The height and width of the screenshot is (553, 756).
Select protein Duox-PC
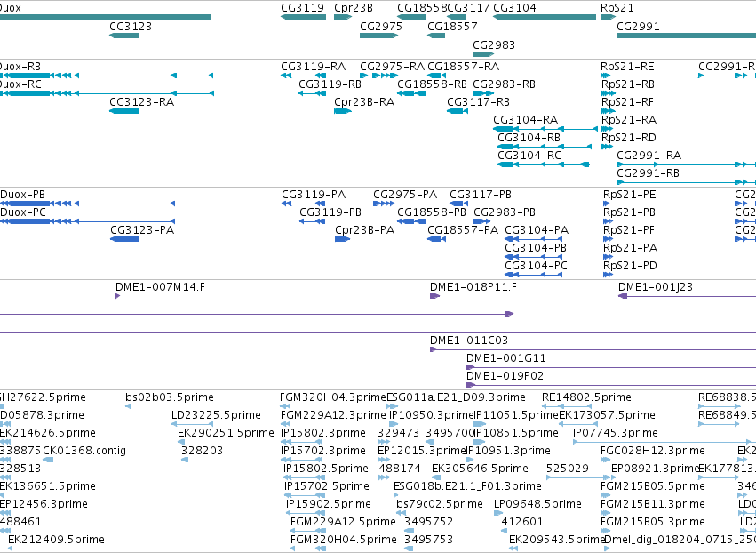[23, 212]
